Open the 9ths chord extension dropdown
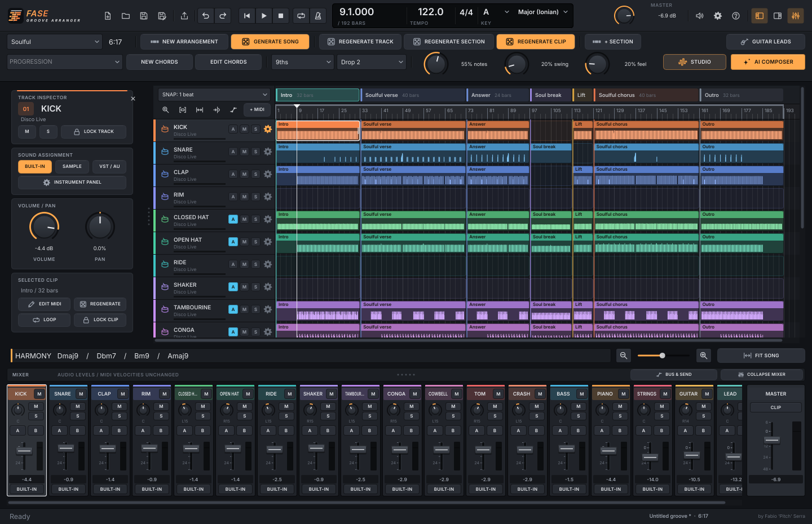 (303, 62)
